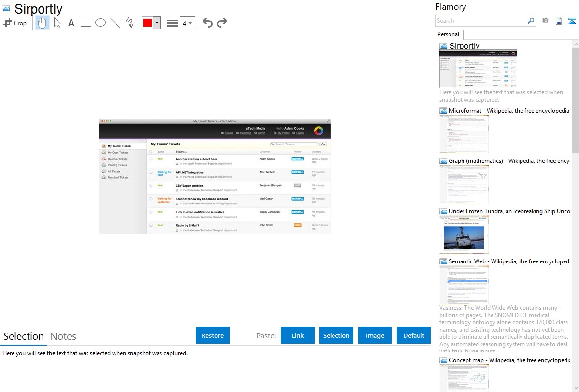The image size is (579, 392).
Task: Click the snapshot icon beside Microformat title
Action: click(443, 111)
